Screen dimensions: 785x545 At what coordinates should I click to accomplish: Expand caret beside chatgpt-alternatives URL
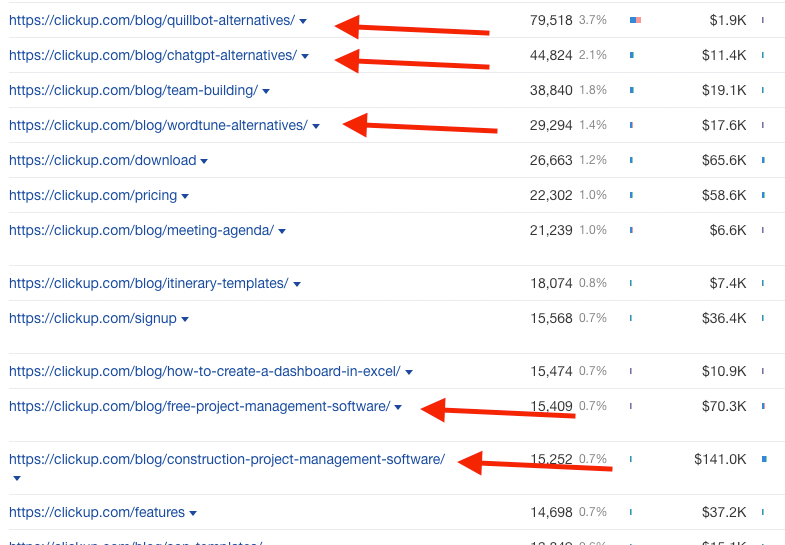[305, 56]
